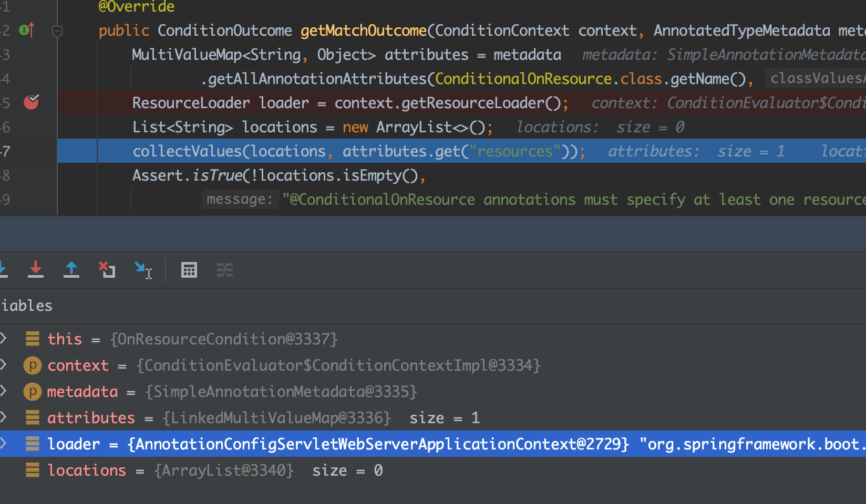Expand the metadata variable node
This screenshot has width=866, height=504.
click(x=3, y=391)
